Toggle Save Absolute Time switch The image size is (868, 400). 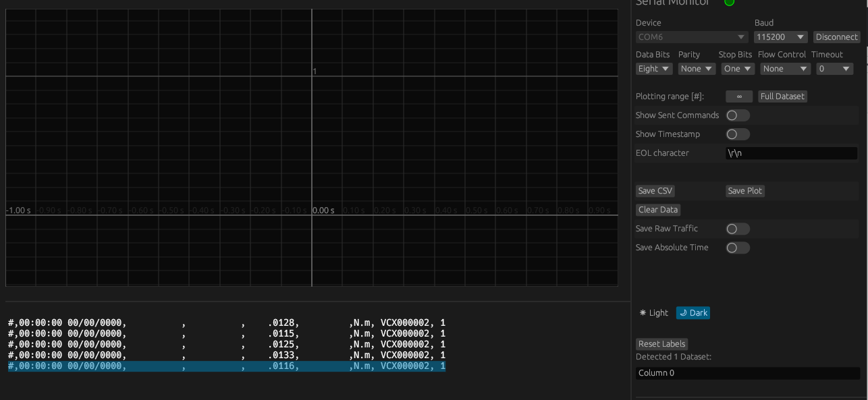point(738,248)
